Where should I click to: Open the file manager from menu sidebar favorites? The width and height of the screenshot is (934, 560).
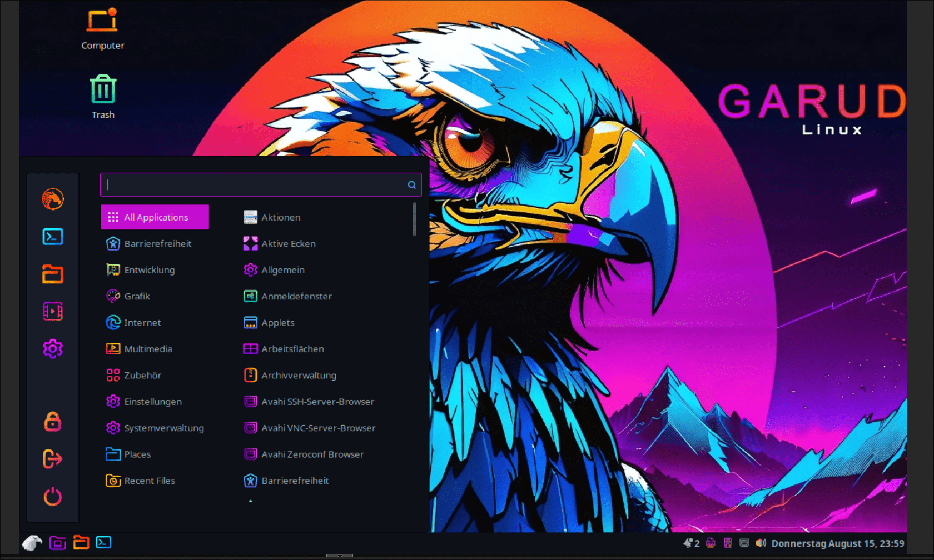53,274
